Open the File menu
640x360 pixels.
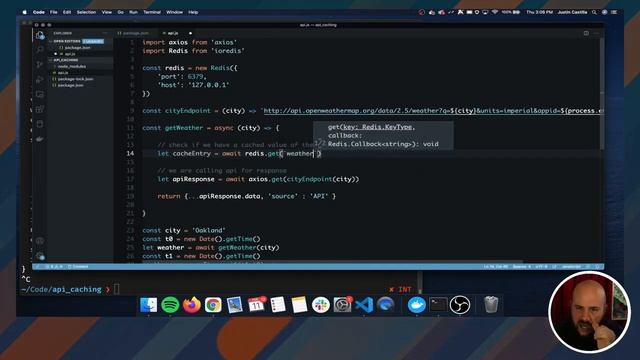pos(53,12)
